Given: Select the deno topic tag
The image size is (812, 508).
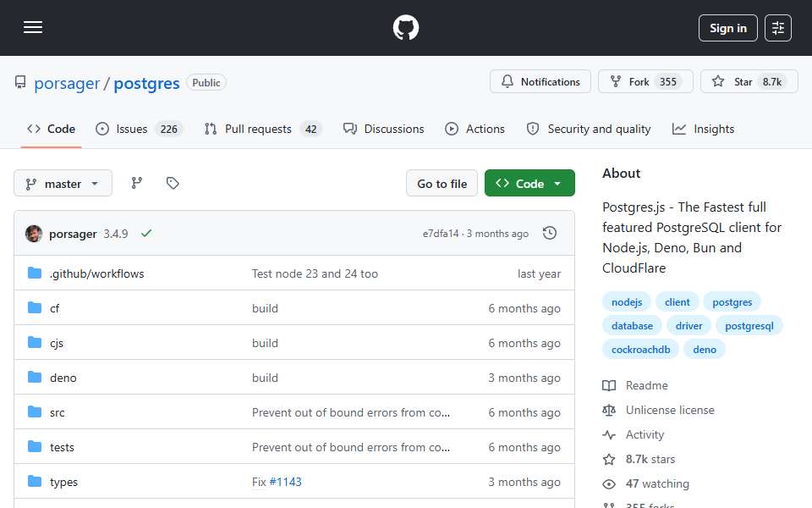Looking at the screenshot, I should [x=705, y=350].
